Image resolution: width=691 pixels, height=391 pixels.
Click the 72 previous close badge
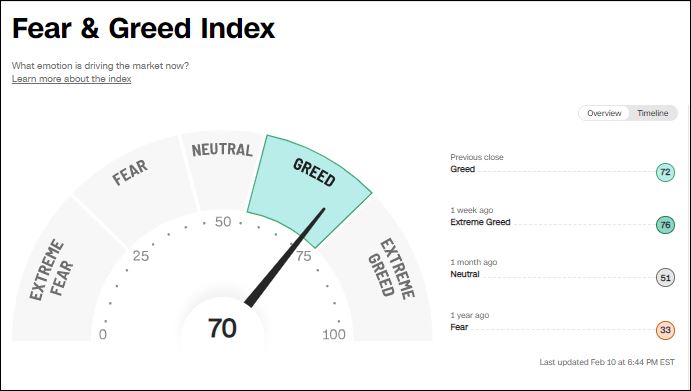[x=665, y=172]
